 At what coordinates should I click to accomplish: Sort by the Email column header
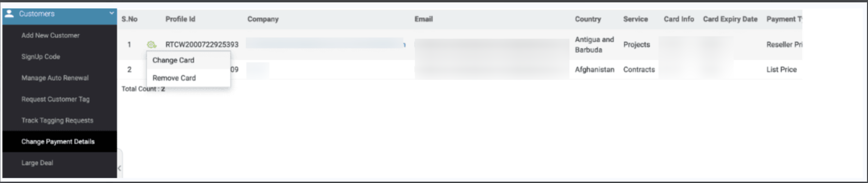pyautogui.click(x=424, y=19)
